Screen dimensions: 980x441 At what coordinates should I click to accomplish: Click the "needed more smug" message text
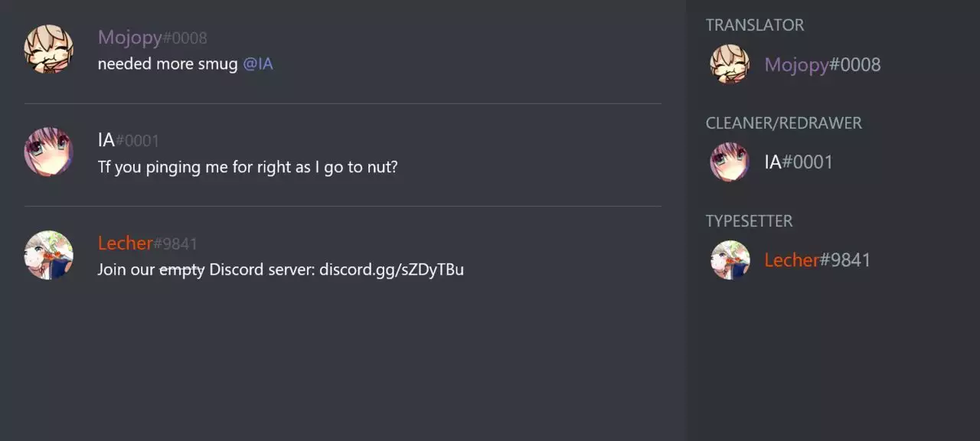168,64
